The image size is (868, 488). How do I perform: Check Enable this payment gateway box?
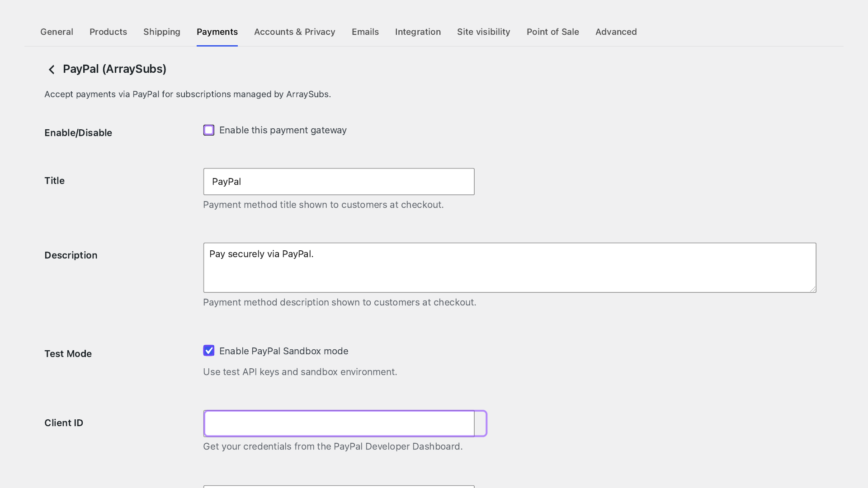(208, 130)
